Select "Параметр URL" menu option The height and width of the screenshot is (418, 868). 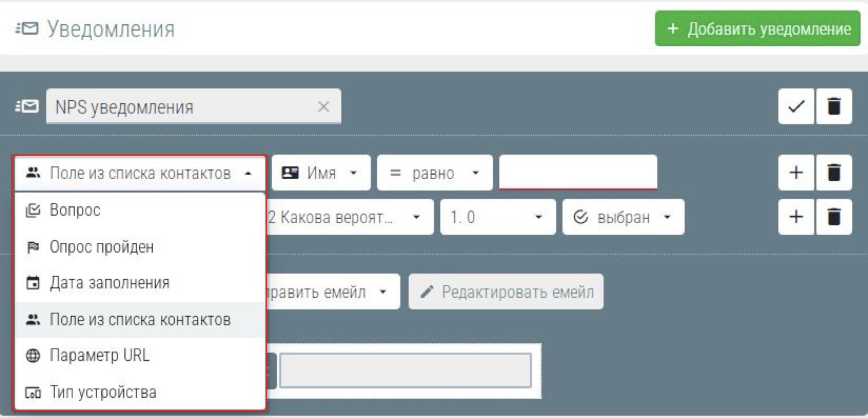100,356
